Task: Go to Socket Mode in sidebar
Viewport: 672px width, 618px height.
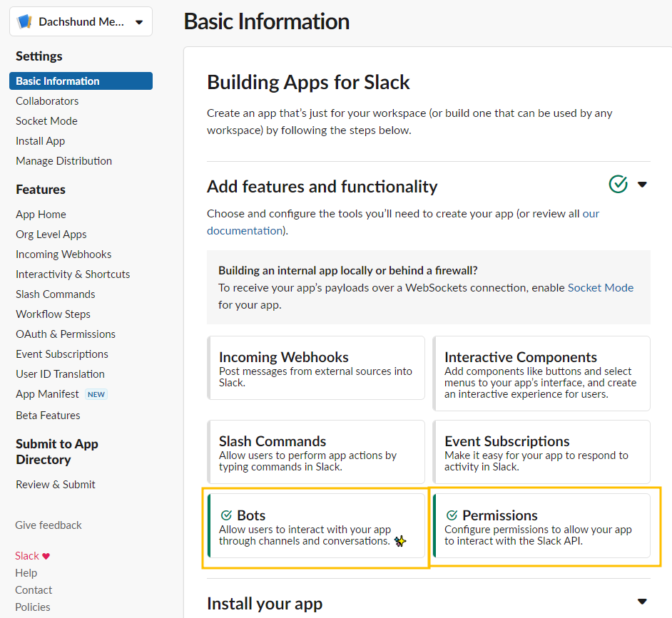Action: (46, 120)
